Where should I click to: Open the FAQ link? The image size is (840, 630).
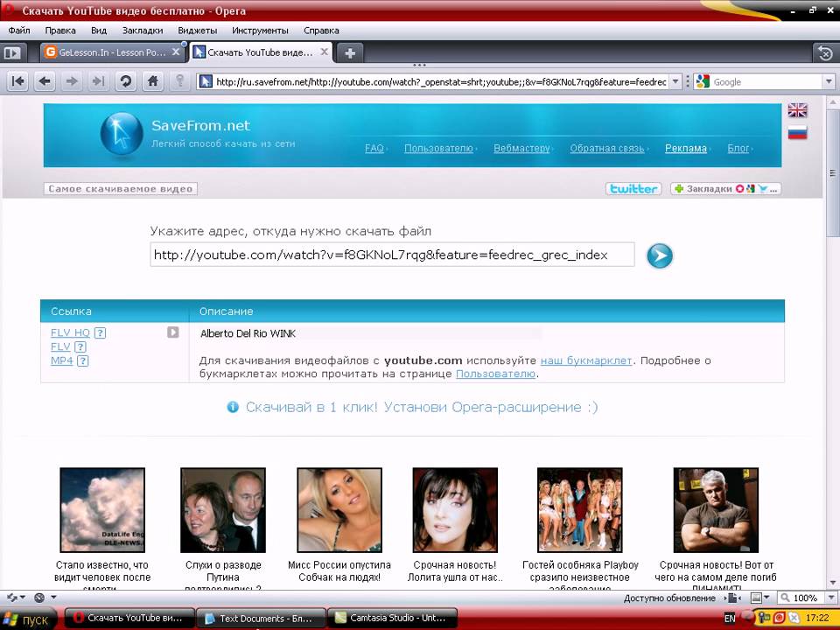pyautogui.click(x=374, y=149)
